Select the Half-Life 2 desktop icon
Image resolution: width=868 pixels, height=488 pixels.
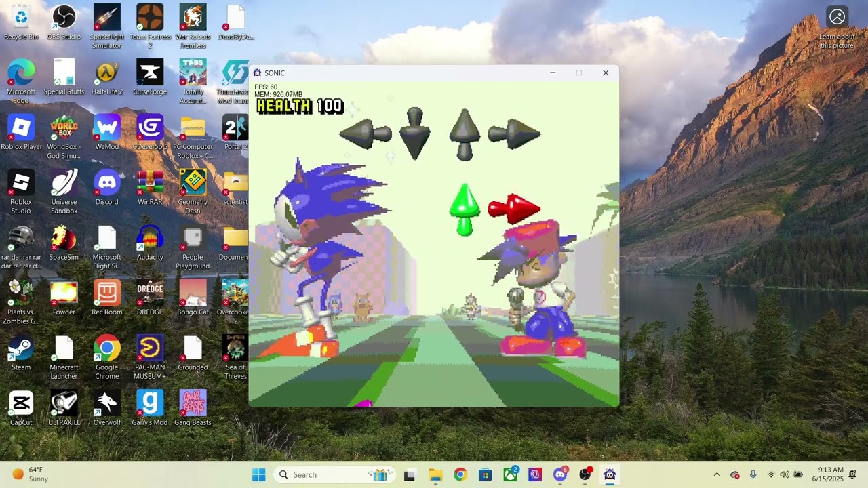pos(106,77)
